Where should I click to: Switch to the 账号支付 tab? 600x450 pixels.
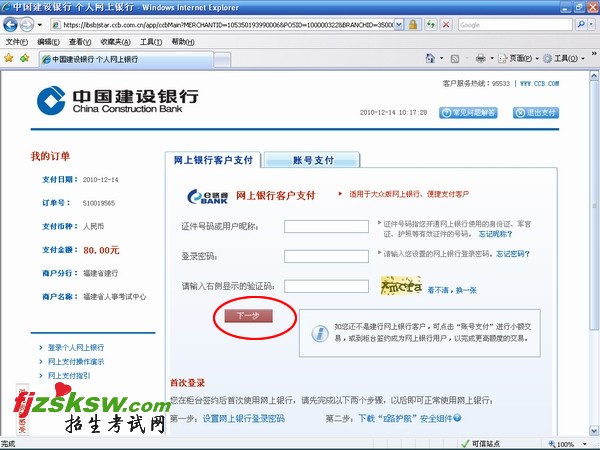(x=313, y=159)
